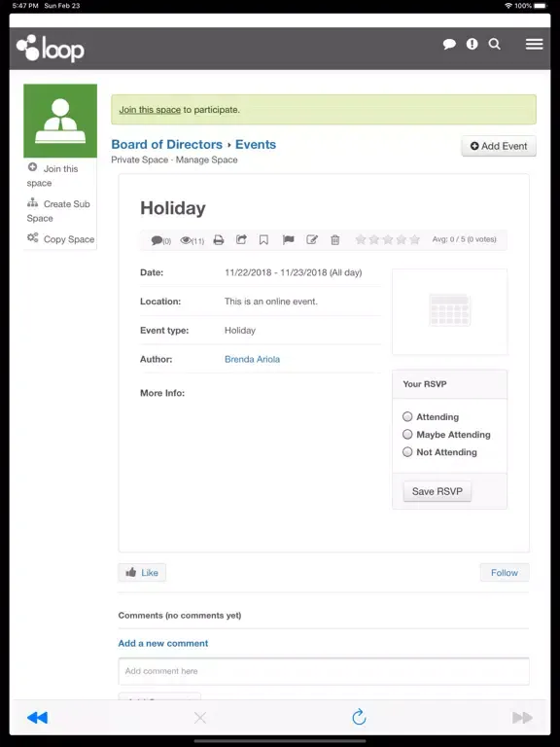Click the comments count icon
Image resolution: width=560 pixels, height=747 pixels.
pos(161,240)
